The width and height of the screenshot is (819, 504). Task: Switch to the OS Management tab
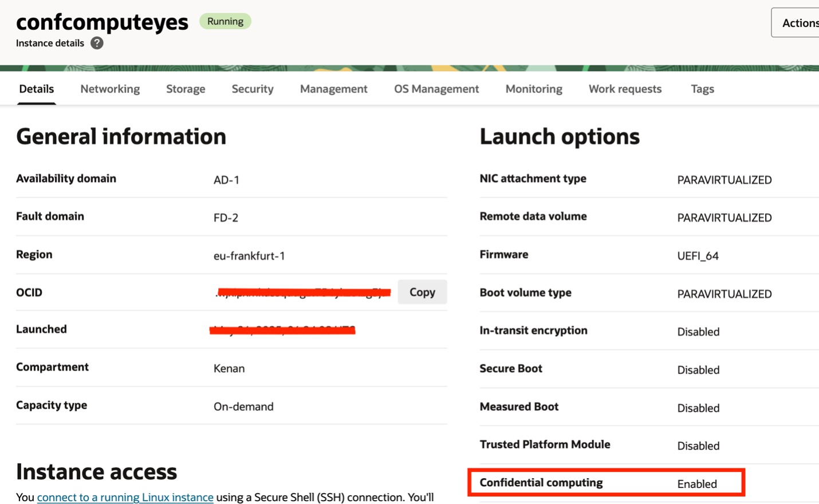pyautogui.click(x=436, y=89)
